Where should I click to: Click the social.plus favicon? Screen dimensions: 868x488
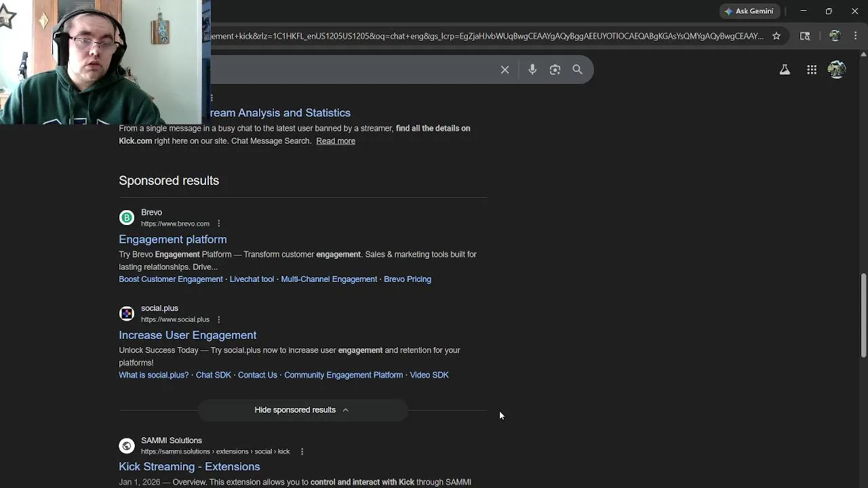click(126, 313)
